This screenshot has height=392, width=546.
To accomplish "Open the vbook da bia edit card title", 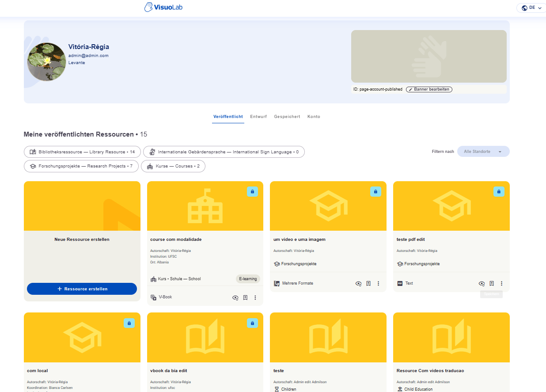I will click(x=169, y=371).
